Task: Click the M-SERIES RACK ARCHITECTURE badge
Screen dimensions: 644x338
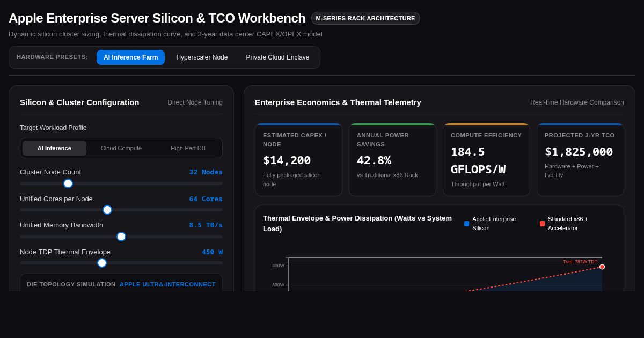Action: (365, 18)
